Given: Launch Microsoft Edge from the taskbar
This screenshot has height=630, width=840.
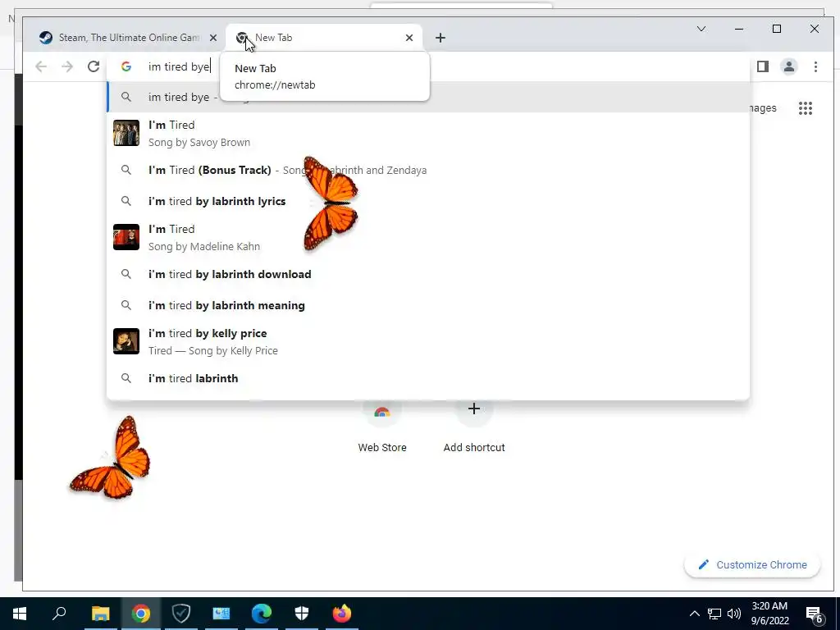Looking at the screenshot, I should pos(262,614).
